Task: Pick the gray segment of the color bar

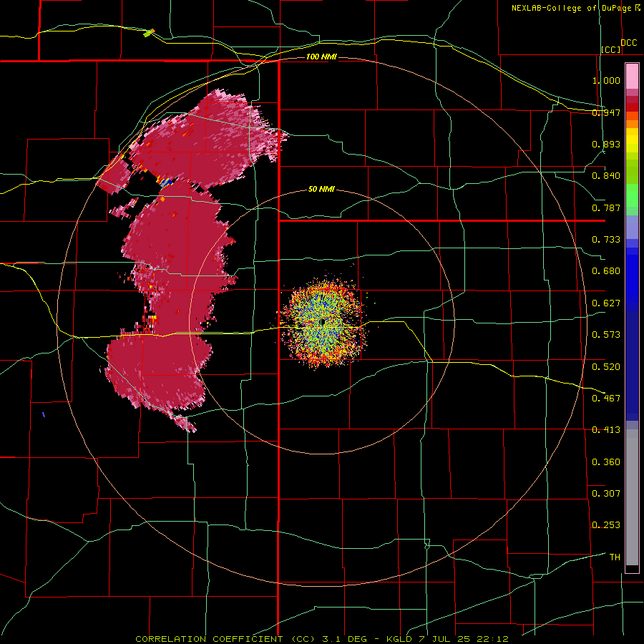Action: point(632,497)
